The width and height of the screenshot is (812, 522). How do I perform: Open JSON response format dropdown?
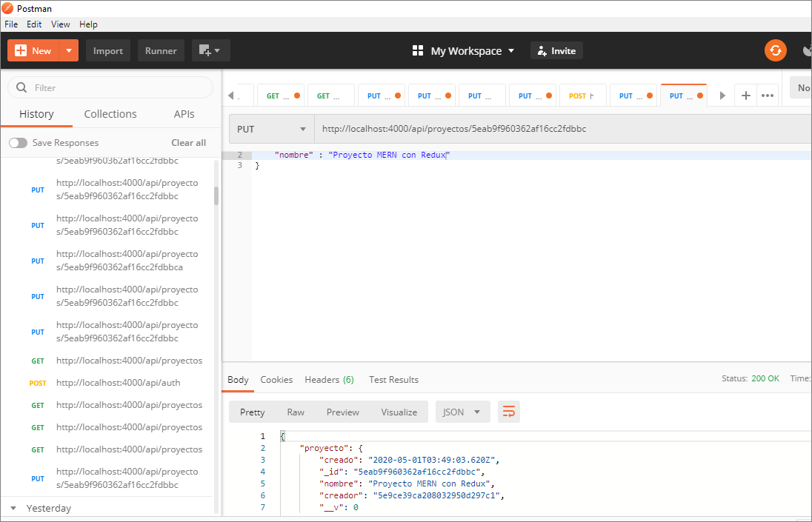463,412
